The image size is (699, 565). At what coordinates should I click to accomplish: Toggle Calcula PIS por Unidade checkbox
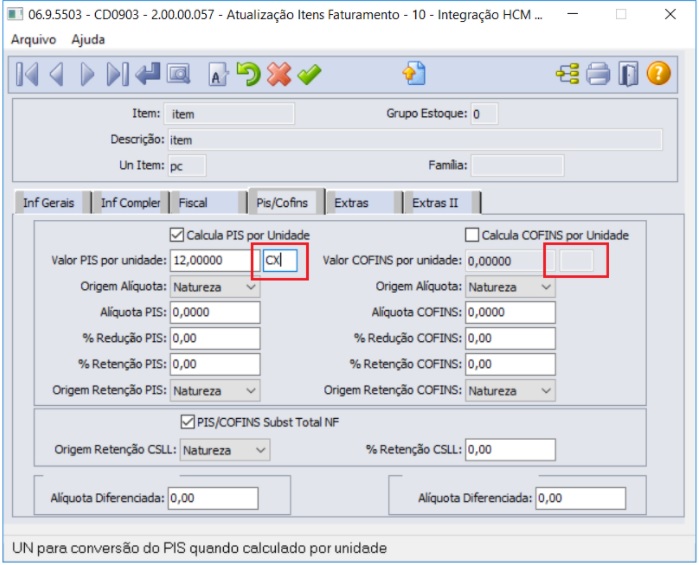pos(177,235)
